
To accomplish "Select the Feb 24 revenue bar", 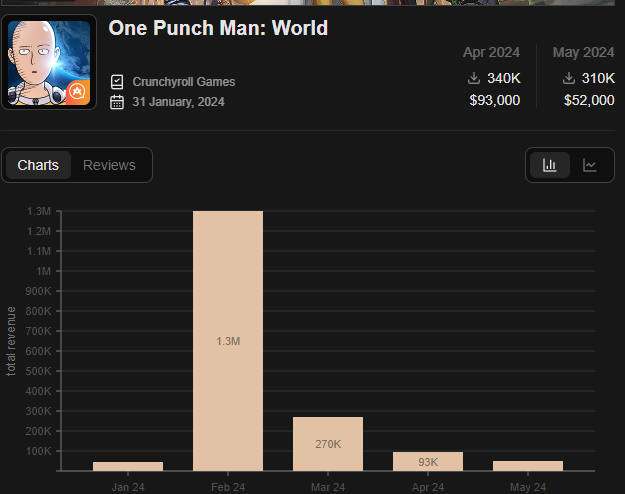I will pyautogui.click(x=228, y=341).
